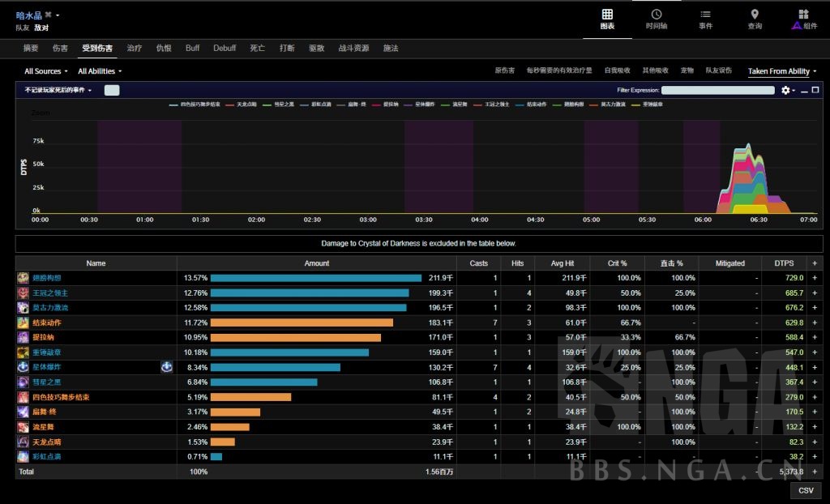Click the 星体爆炸 ability icon
The image size is (830, 504).
(x=23, y=367)
